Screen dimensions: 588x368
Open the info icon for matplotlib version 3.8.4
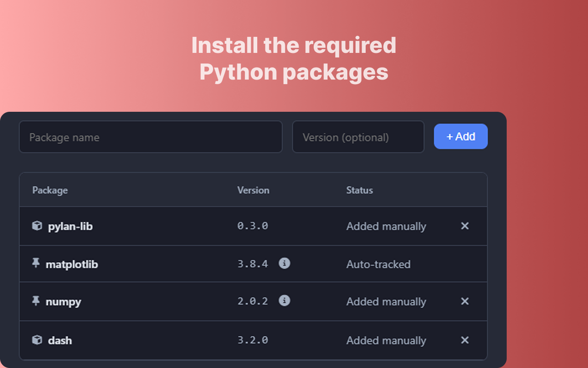click(x=284, y=264)
